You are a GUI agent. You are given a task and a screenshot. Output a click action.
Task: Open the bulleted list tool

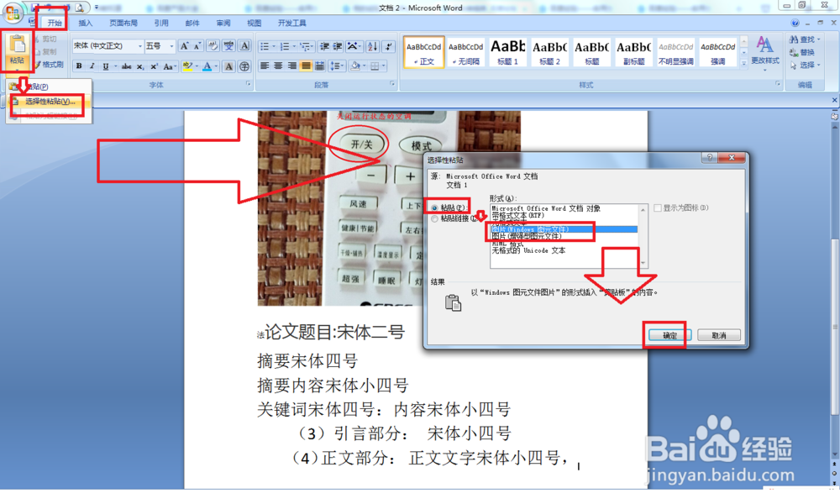(x=267, y=46)
